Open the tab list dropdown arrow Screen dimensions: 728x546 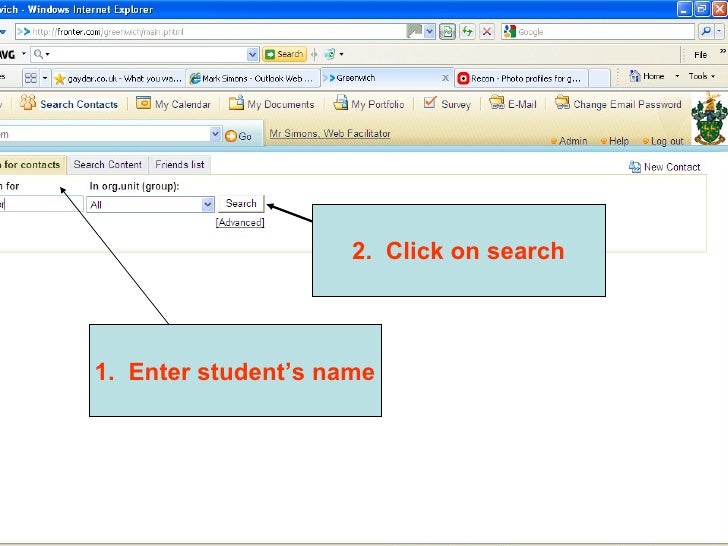click(45, 78)
